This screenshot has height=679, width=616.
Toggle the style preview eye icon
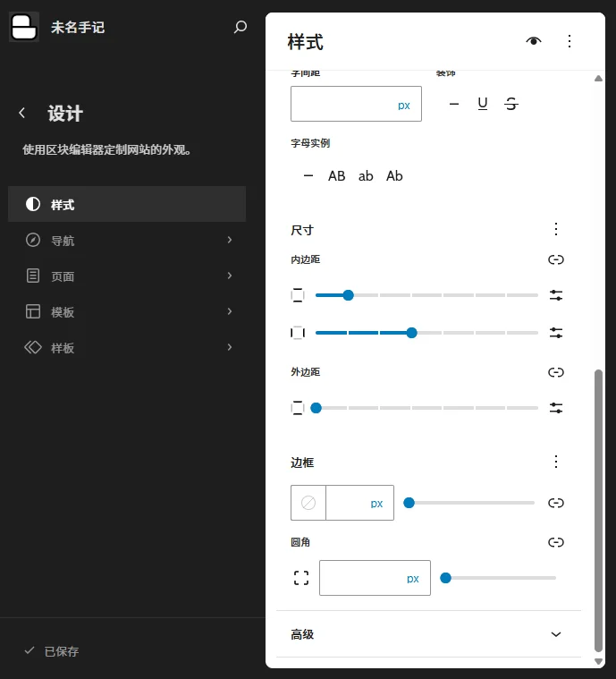coord(534,41)
